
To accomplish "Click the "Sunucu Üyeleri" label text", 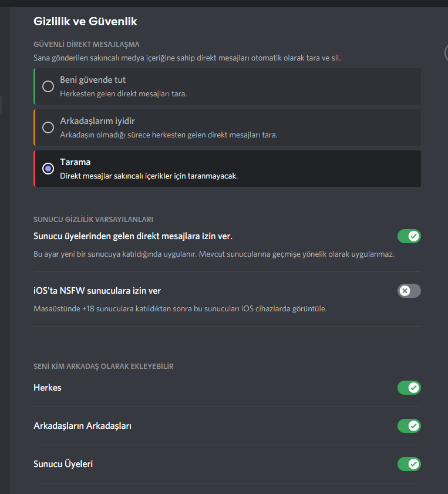I will 63,464.
